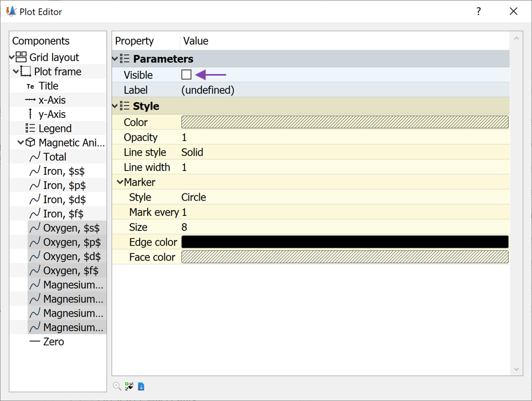Click the curve icon beside Iron, $d$
The width and height of the screenshot is (532, 401).
point(35,200)
